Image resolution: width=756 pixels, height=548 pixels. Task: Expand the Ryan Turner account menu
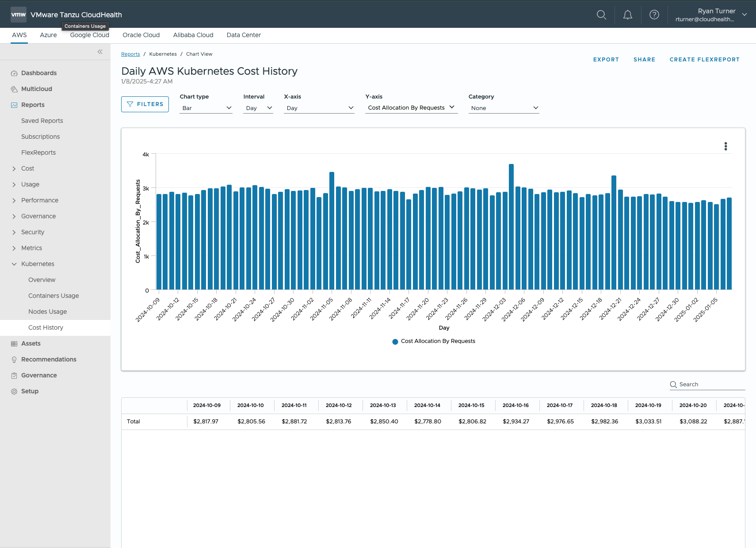click(x=745, y=15)
